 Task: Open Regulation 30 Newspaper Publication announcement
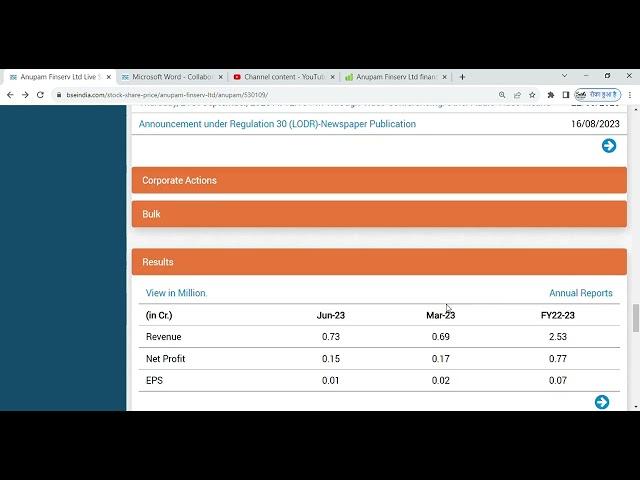click(277, 124)
